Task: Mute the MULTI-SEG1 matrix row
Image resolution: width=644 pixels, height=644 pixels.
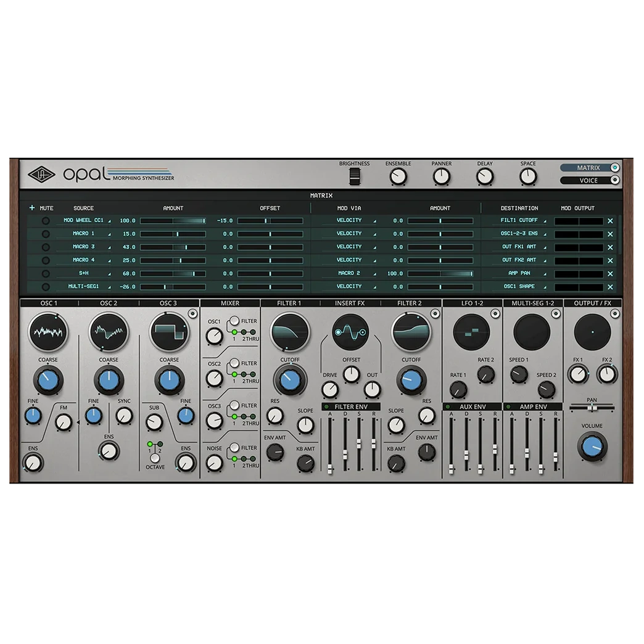Action: [46, 287]
